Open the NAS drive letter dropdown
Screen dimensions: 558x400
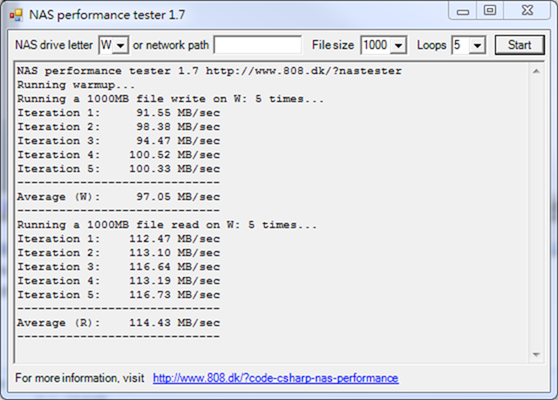coord(121,46)
